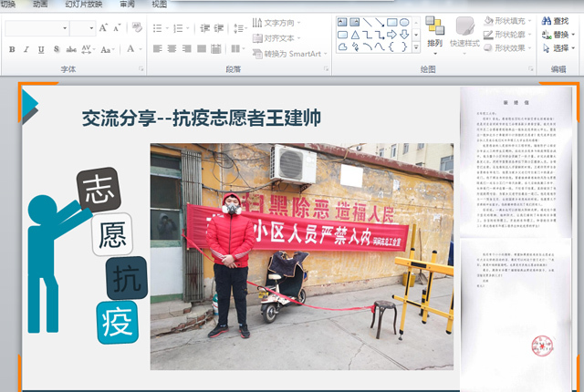Align paragraph text to the left

coord(158,48)
